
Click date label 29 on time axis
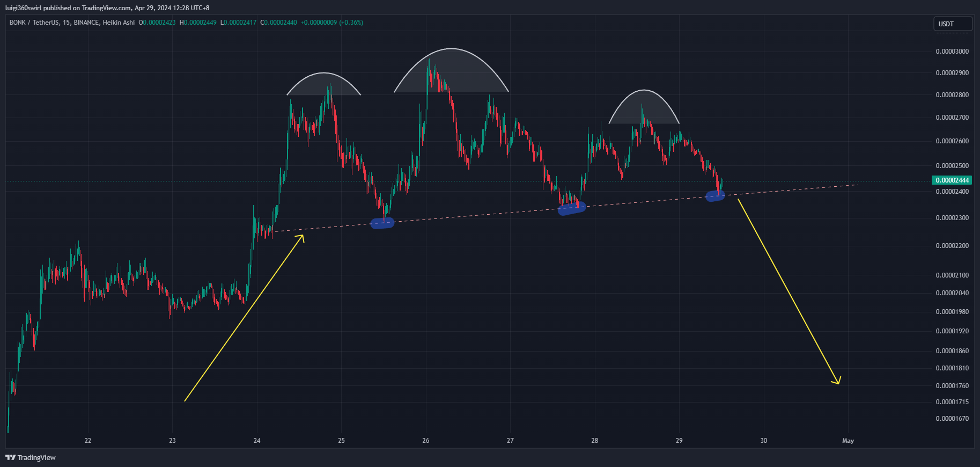679,441
